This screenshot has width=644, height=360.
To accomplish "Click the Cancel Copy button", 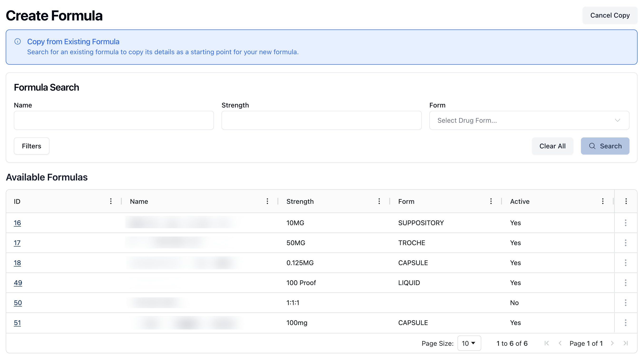I will point(610,15).
